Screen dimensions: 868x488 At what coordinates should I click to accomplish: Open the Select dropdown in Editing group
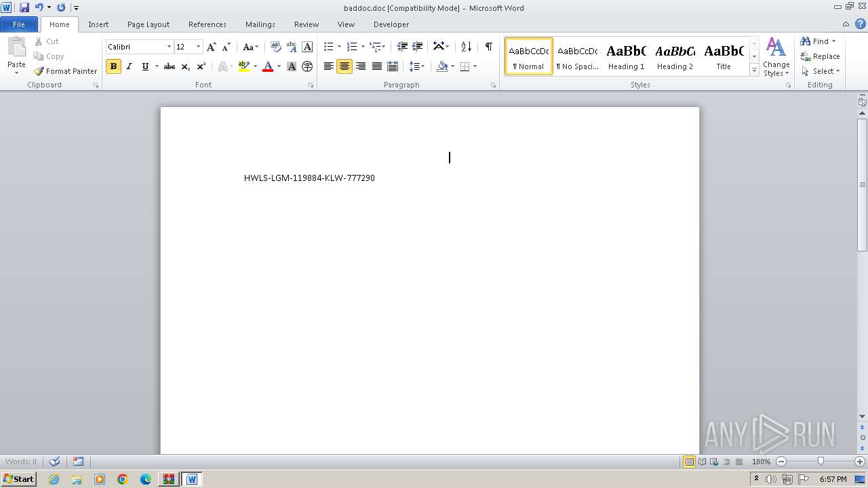tap(821, 71)
